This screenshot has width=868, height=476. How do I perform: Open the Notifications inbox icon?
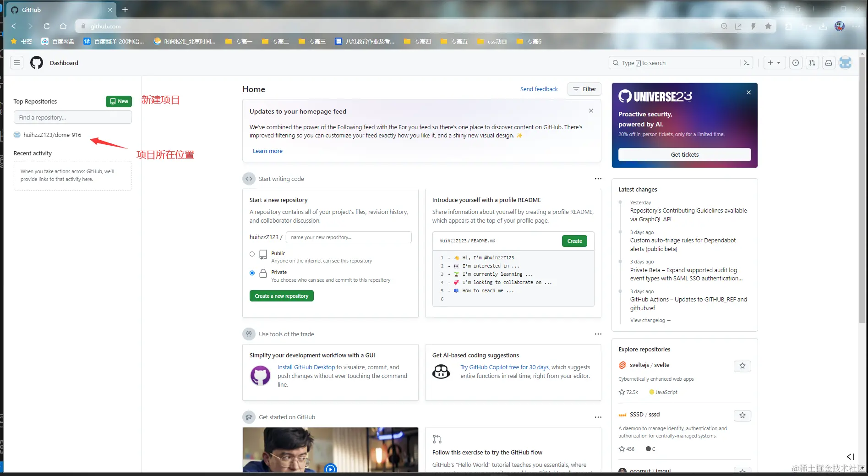pyautogui.click(x=829, y=63)
